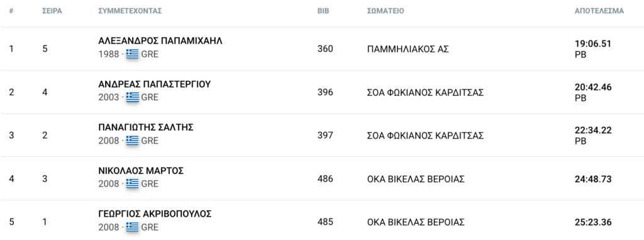Click ΟΚΑ ΒΙΚΕΛΑΣ ΒΕΡΟΙΑΣ in bib 486 row
Screen dimensions: 644x240
tap(416, 179)
